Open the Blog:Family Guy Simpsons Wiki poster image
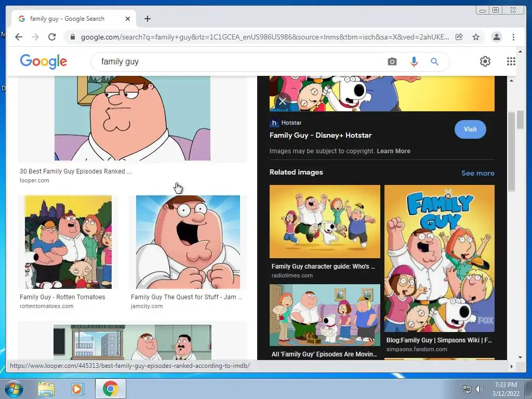 coord(440,258)
